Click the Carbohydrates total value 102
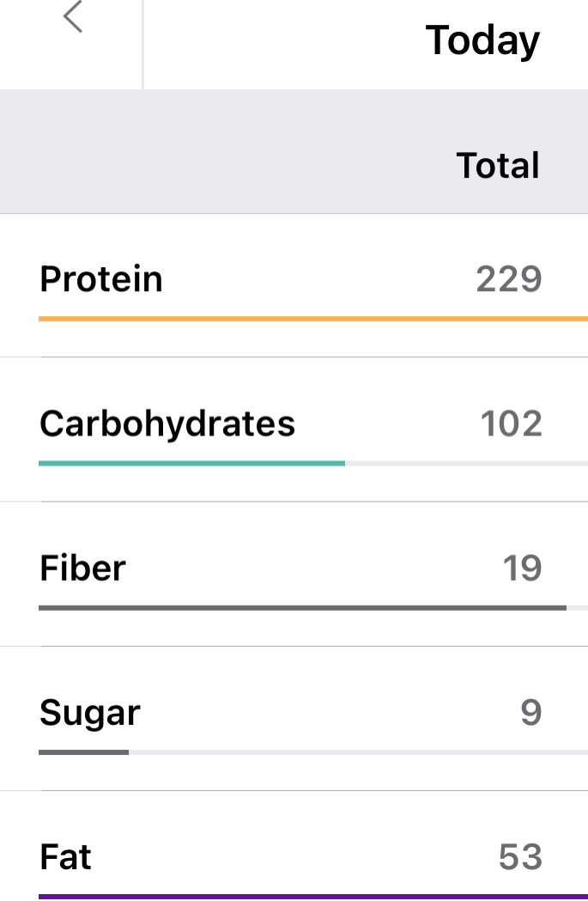The image size is (588, 901). click(511, 423)
